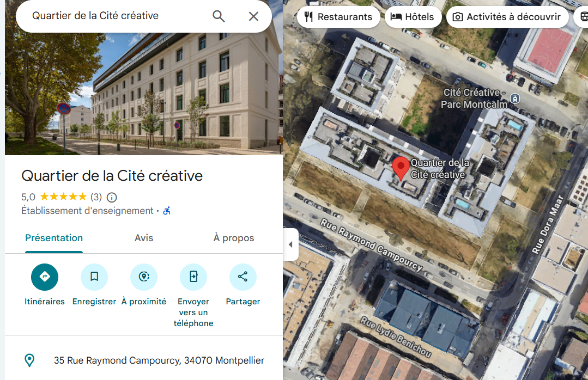
Task: Click the Partager share icon
Action: [243, 277]
